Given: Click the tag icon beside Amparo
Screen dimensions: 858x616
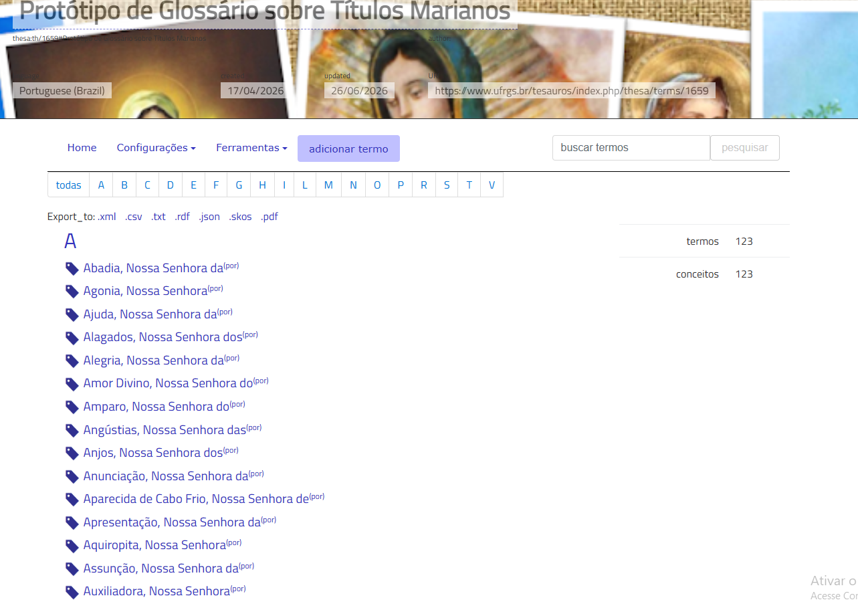Looking at the screenshot, I should tap(72, 407).
